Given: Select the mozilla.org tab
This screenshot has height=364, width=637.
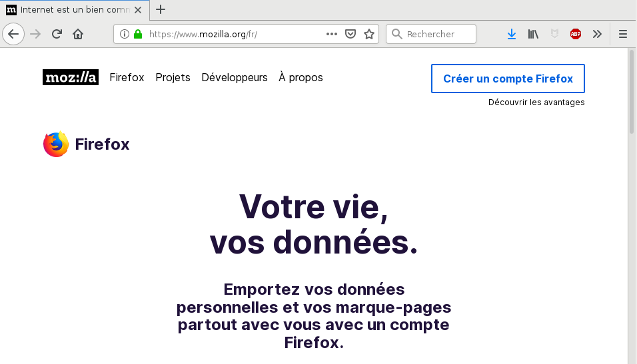Looking at the screenshot, I should click(75, 10).
